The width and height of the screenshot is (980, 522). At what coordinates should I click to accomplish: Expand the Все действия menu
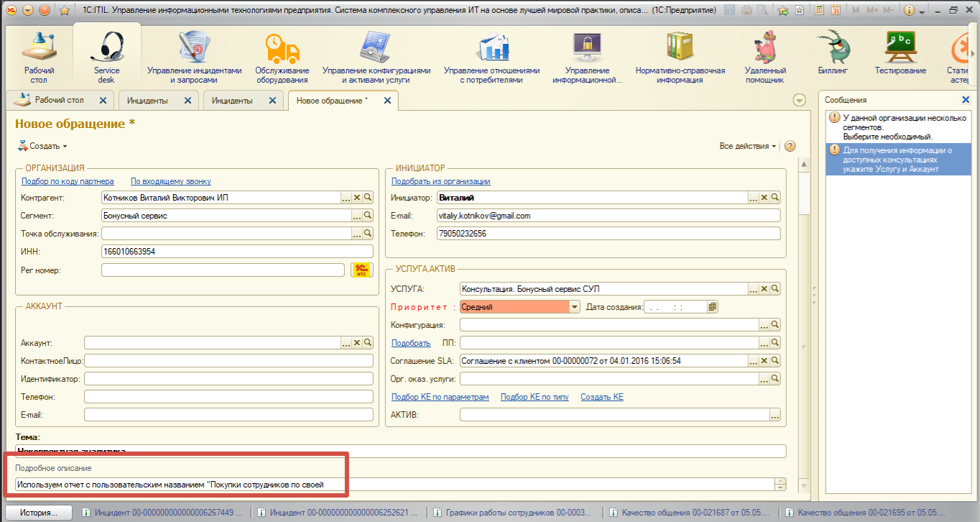tap(748, 146)
